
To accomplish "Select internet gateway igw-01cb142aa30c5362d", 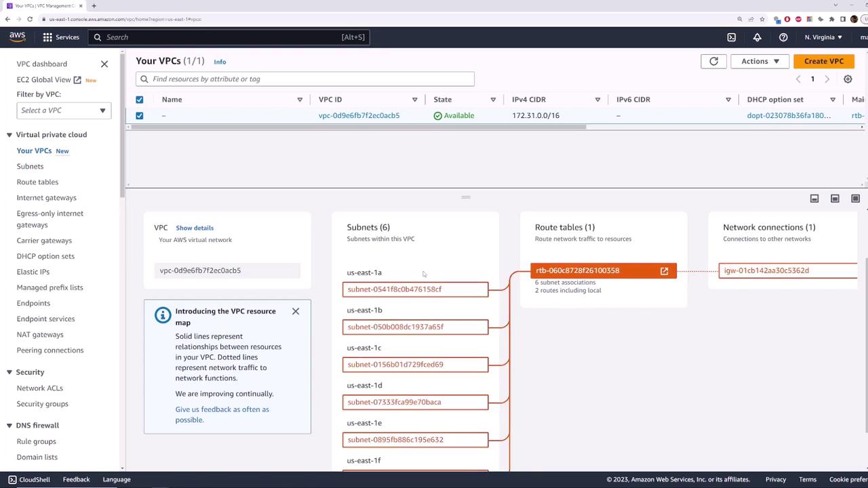I will (788, 271).
